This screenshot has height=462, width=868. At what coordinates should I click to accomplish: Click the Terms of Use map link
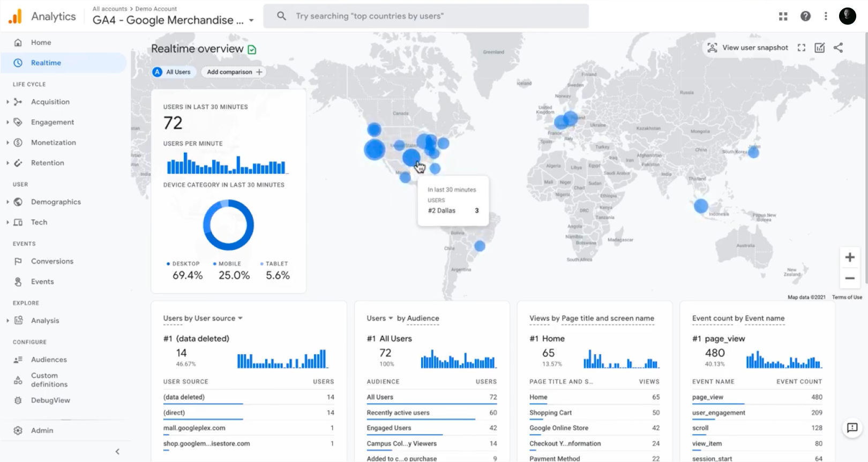(847, 297)
